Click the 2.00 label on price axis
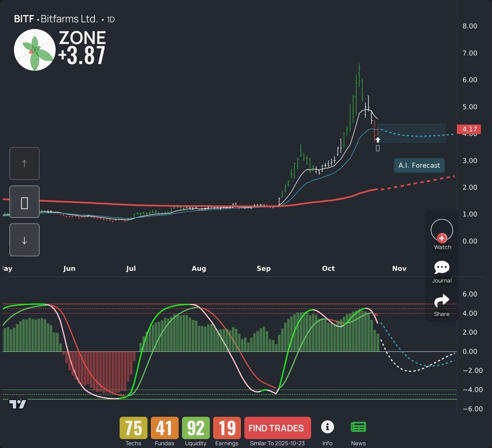Screen dimensions: 492x448 pos(470,187)
